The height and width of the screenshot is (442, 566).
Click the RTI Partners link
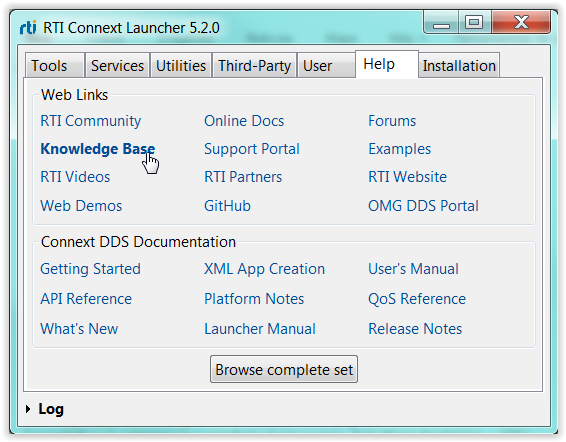pos(243,177)
